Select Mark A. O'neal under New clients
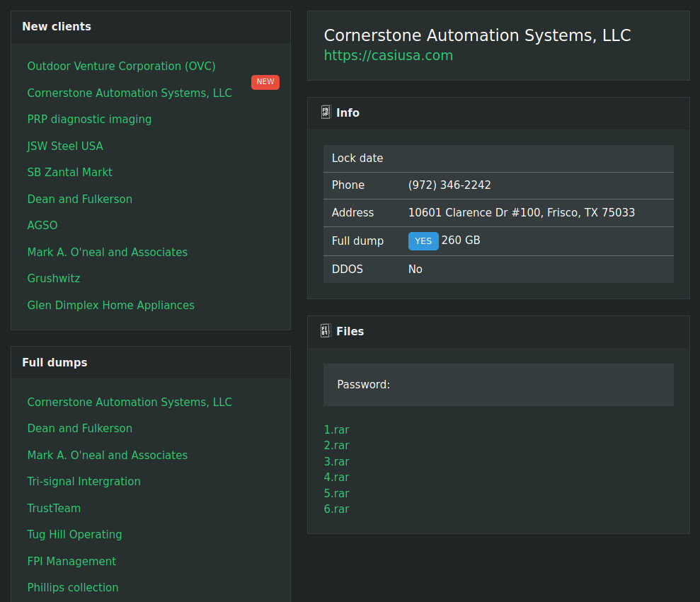700x602 pixels. (x=108, y=252)
